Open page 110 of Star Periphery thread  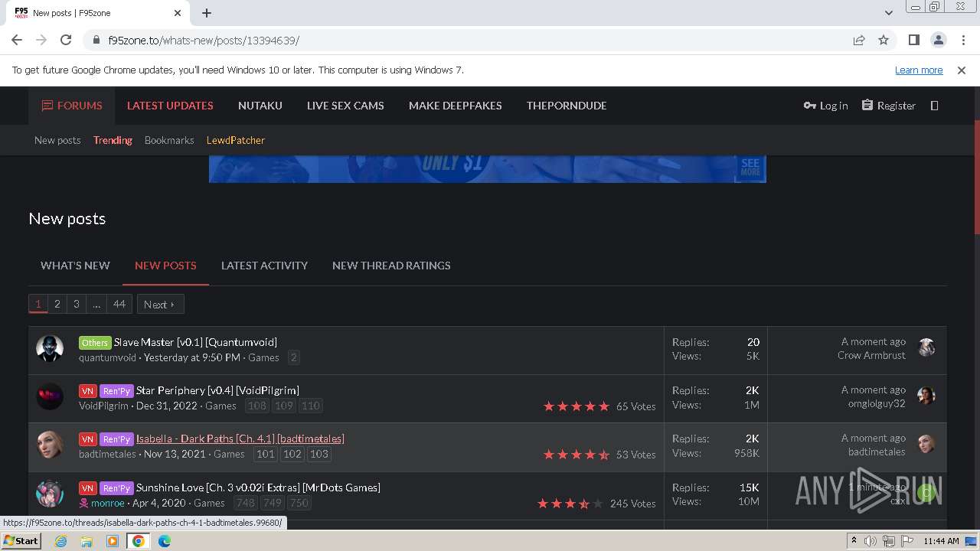pyautogui.click(x=310, y=406)
